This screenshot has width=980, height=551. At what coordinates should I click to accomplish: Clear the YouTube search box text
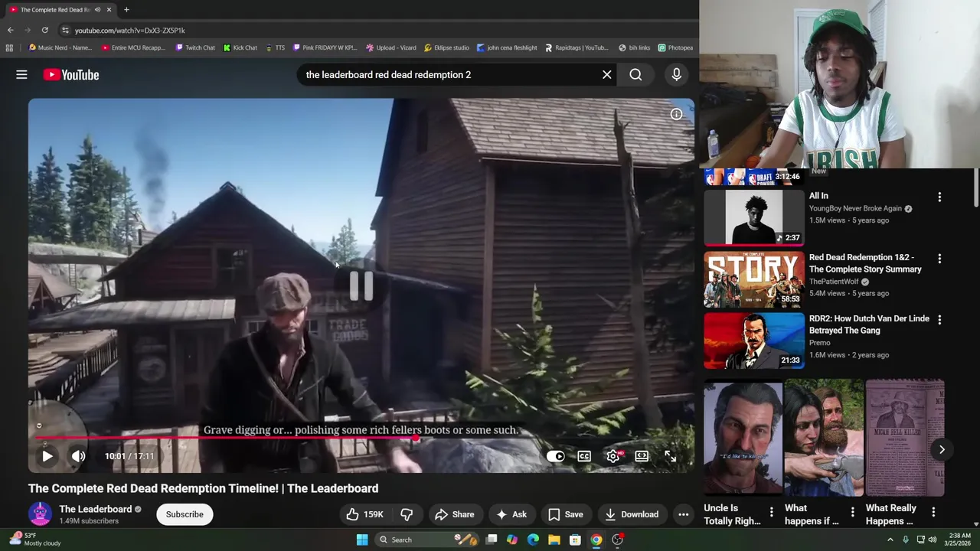tap(607, 74)
